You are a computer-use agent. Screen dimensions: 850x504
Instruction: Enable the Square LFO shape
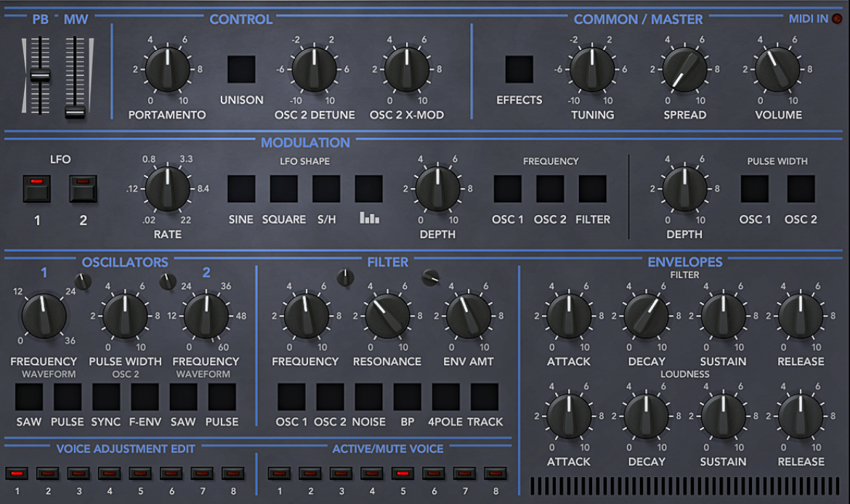click(x=283, y=189)
